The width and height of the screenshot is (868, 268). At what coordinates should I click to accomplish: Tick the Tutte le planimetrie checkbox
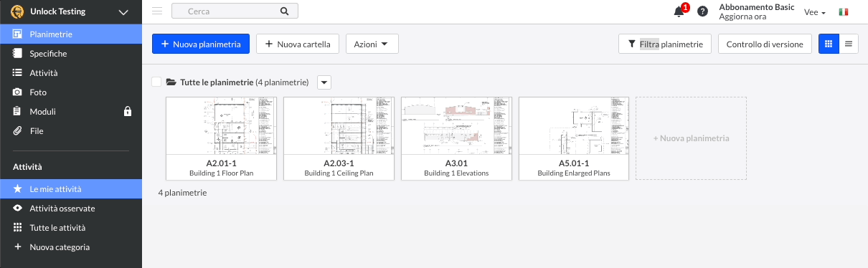[156, 82]
